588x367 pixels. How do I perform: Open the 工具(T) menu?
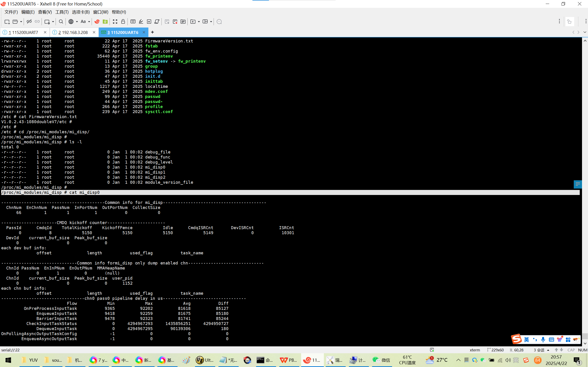[x=62, y=12]
